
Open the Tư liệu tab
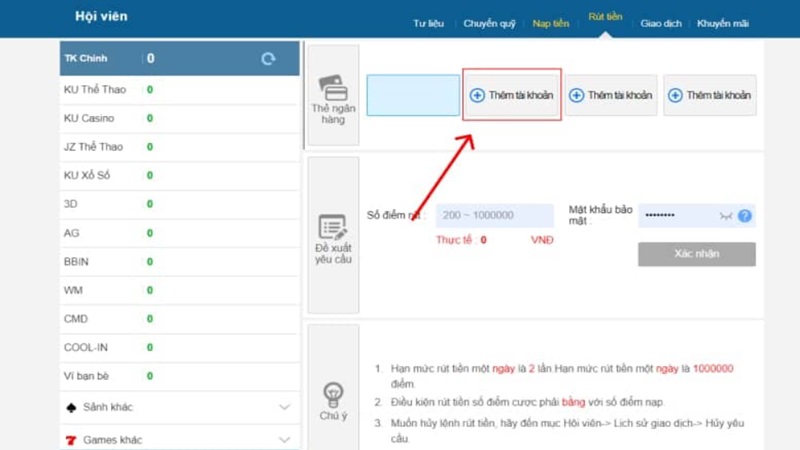(x=428, y=23)
